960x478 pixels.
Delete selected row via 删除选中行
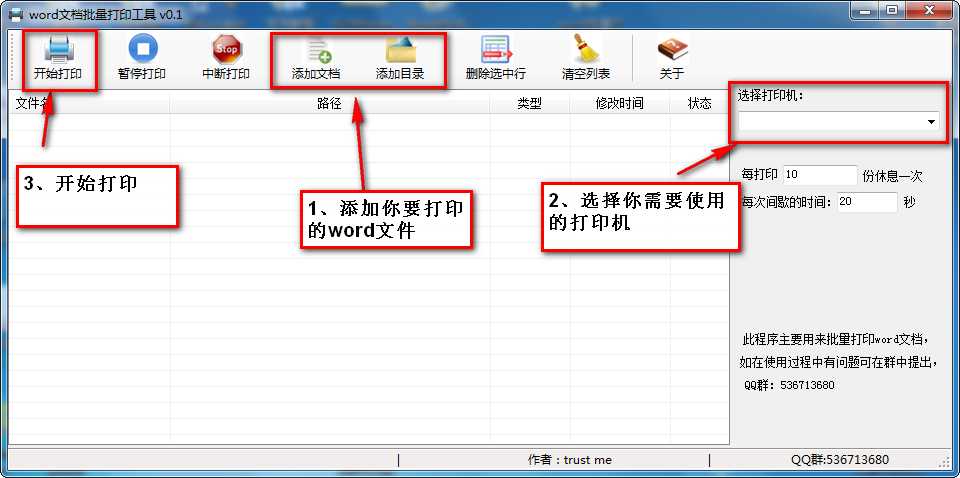495,59
